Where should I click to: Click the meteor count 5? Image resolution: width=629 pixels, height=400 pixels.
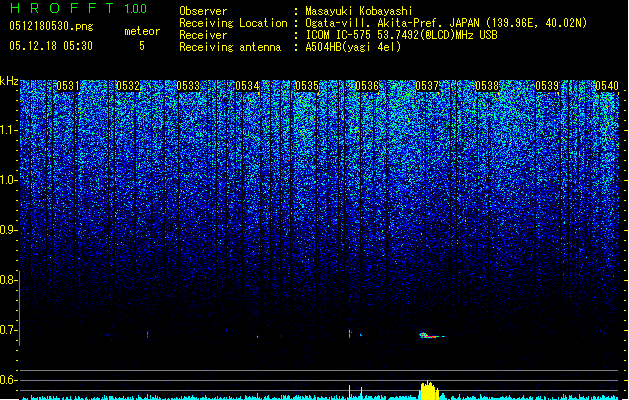[142, 46]
